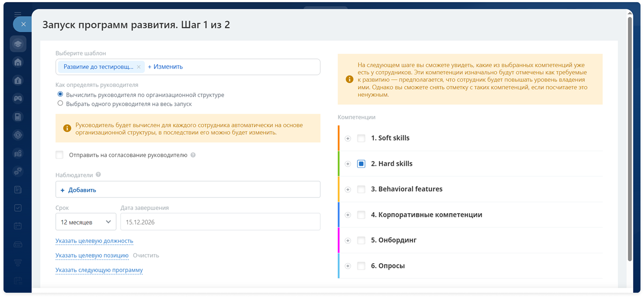
Task: Click help icon beside manager approval option
Action: click(193, 155)
